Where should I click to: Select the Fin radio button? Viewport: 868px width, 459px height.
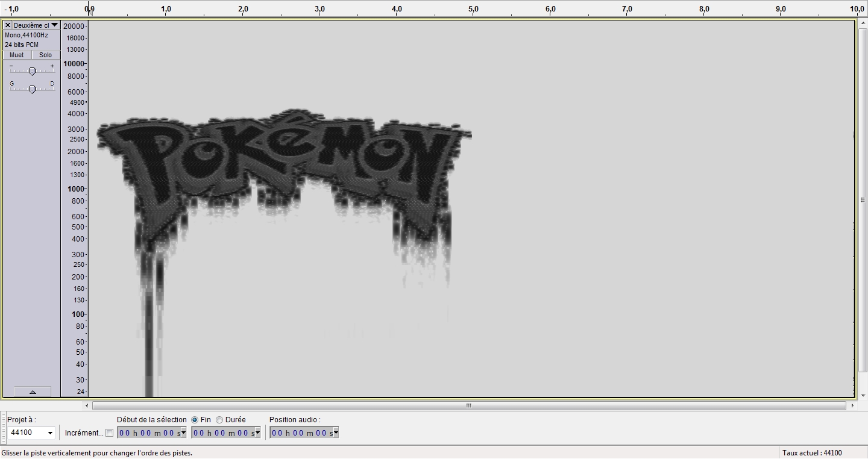195,420
